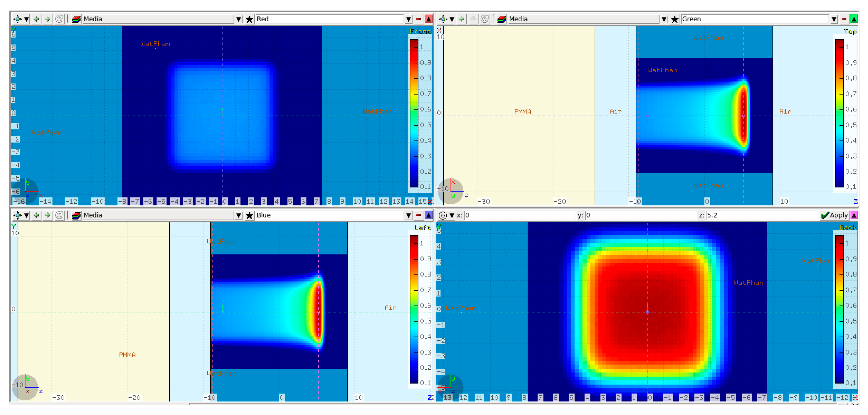Screen dimensions: 868x415
Task: Toggle the green triangle button in Green viewport
Action: pyautogui.click(x=854, y=19)
